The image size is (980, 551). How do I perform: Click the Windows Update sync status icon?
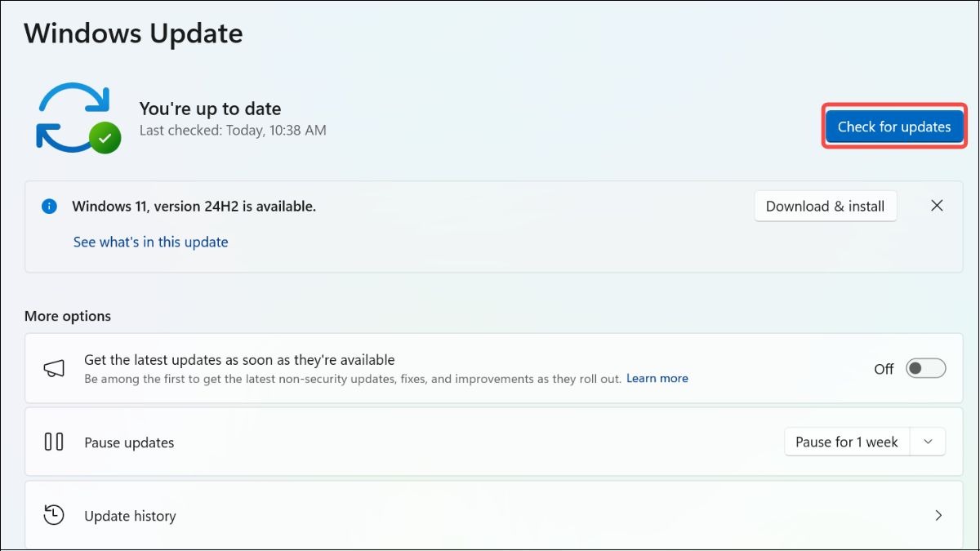click(x=78, y=118)
